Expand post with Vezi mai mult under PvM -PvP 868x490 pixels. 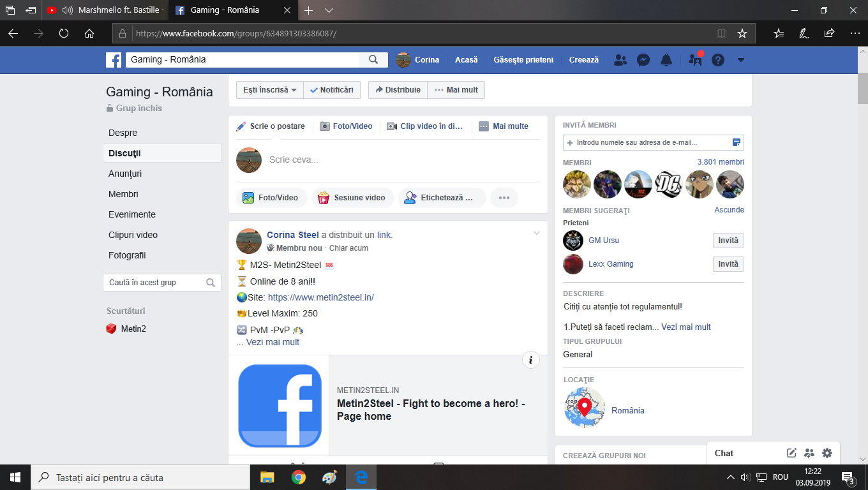273,342
